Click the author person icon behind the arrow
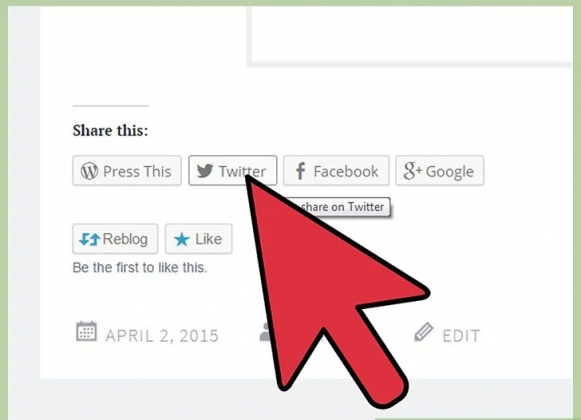This screenshot has height=420, width=581. (266, 332)
